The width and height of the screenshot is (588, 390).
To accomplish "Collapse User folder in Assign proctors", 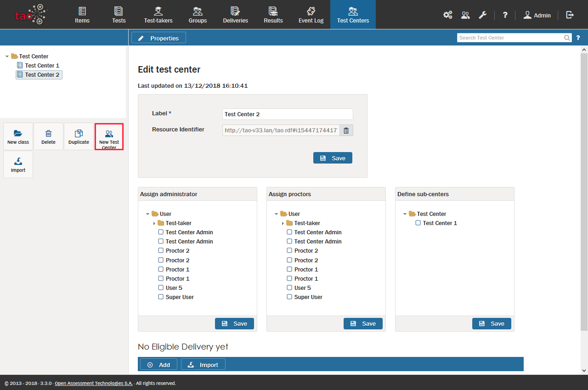I will pyautogui.click(x=277, y=214).
